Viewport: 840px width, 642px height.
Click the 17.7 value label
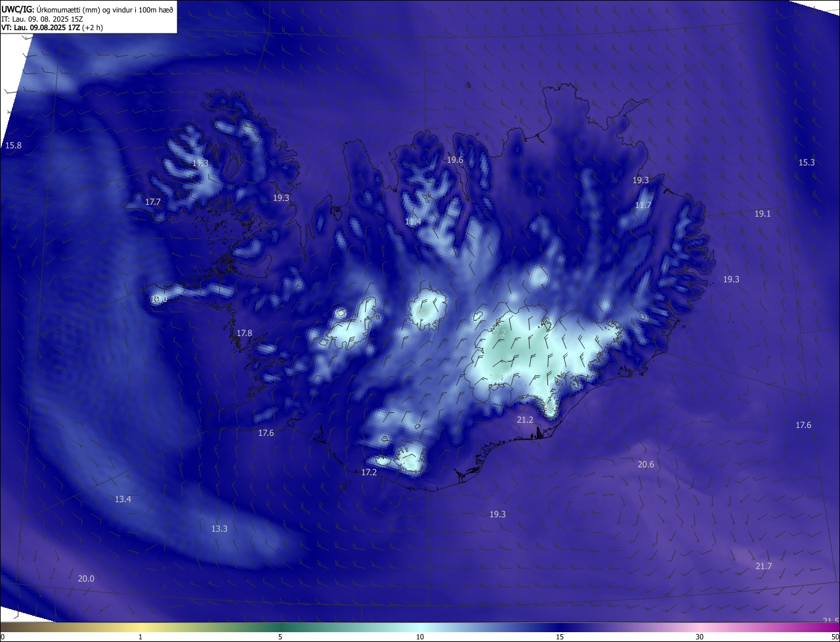(153, 202)
